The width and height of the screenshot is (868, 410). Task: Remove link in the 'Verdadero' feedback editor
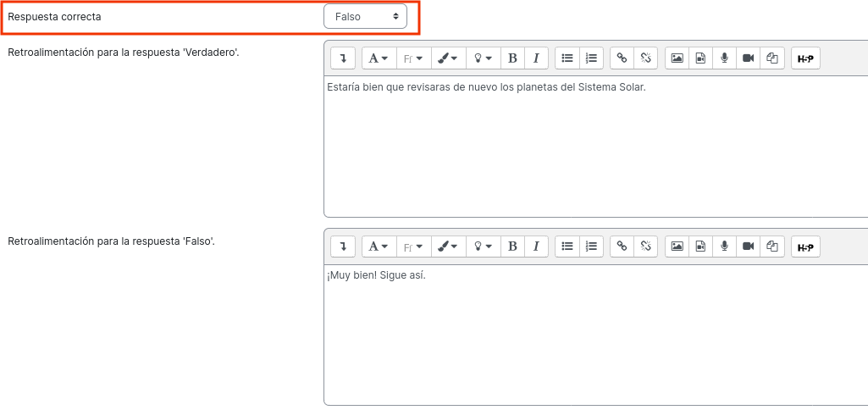coord(645,58)
